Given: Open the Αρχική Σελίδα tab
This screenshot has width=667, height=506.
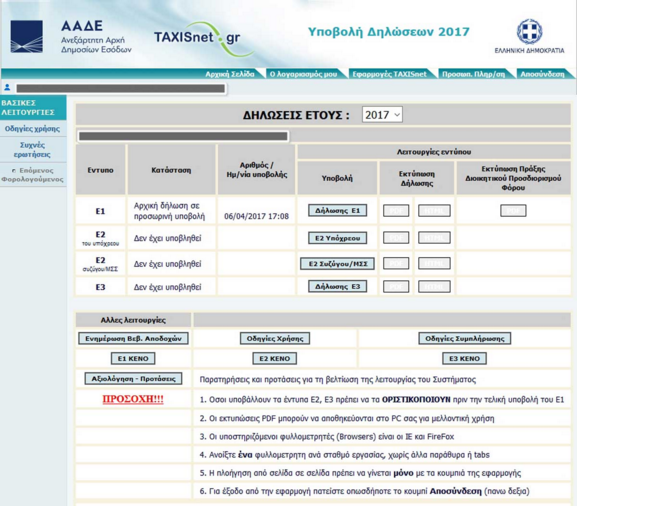Looking at the screenshot, I should (x=230, y=74).
